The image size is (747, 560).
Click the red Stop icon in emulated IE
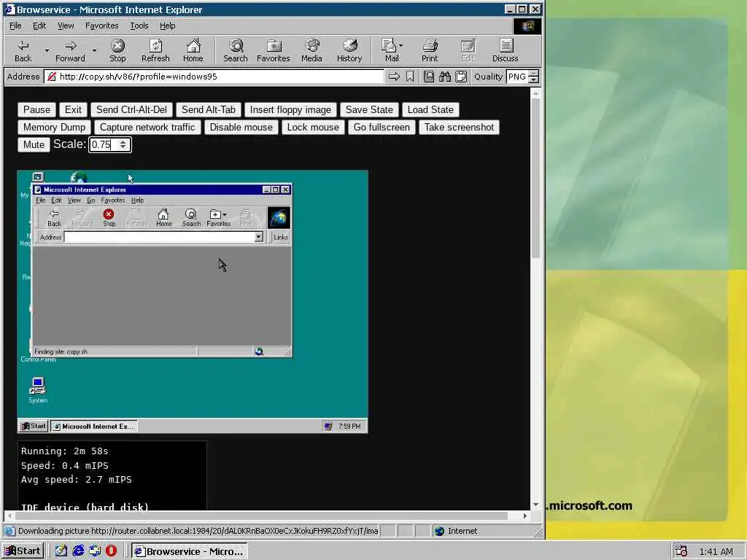109,217
